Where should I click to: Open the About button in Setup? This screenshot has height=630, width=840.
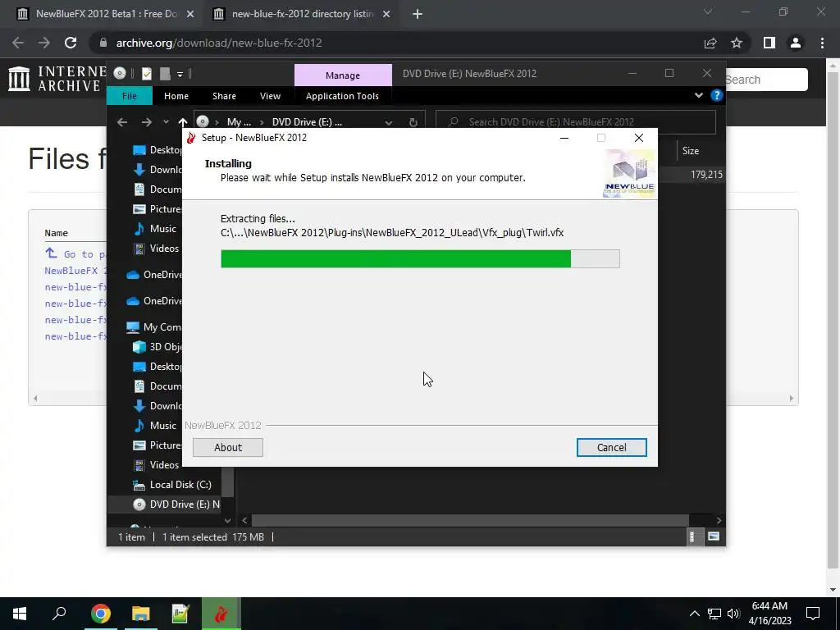tap(228, 447)
